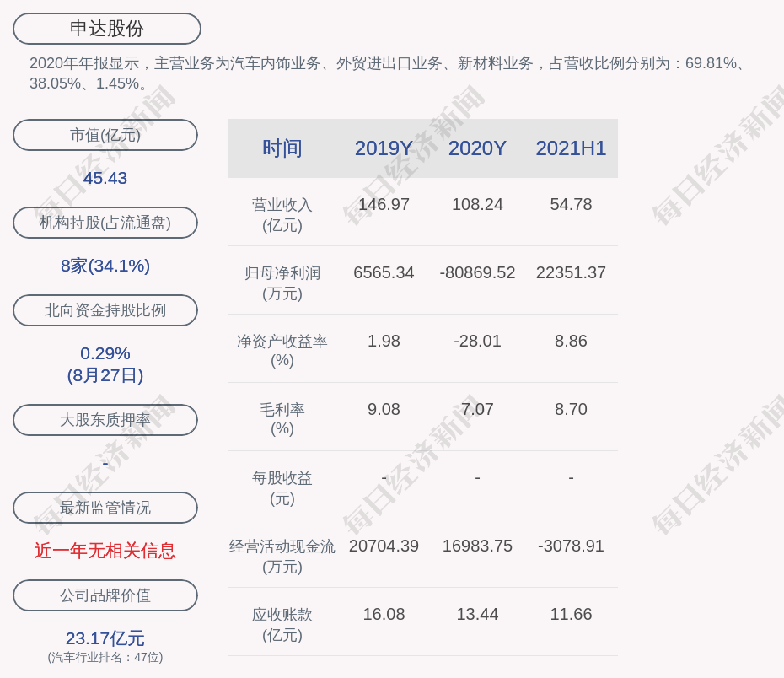Select net profit value 6565.34
This screenshot has width=784, height=678.
tap(384, 272)
